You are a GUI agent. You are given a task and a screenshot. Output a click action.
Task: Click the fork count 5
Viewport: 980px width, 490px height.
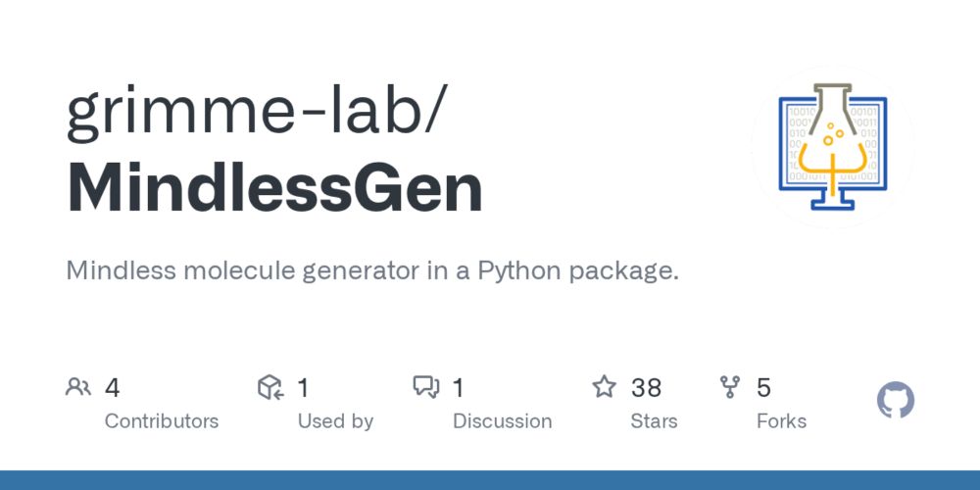tap(763, 388)
